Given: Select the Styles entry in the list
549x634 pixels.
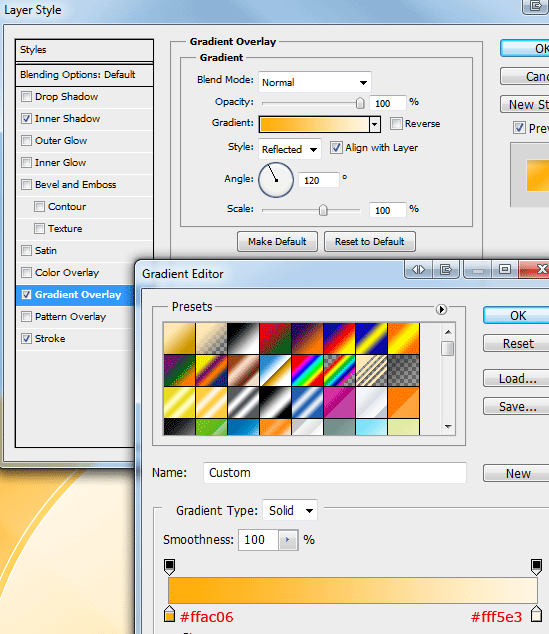Looking at the screenshot, I should tap(84, 50).
